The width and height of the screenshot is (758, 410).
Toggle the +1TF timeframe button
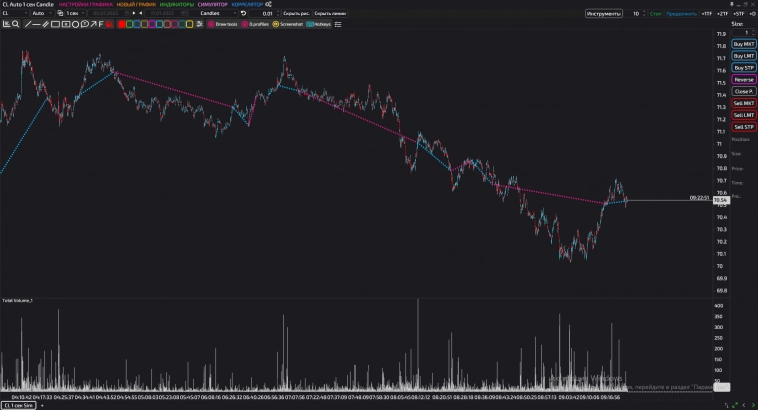(x=707, y=14)
